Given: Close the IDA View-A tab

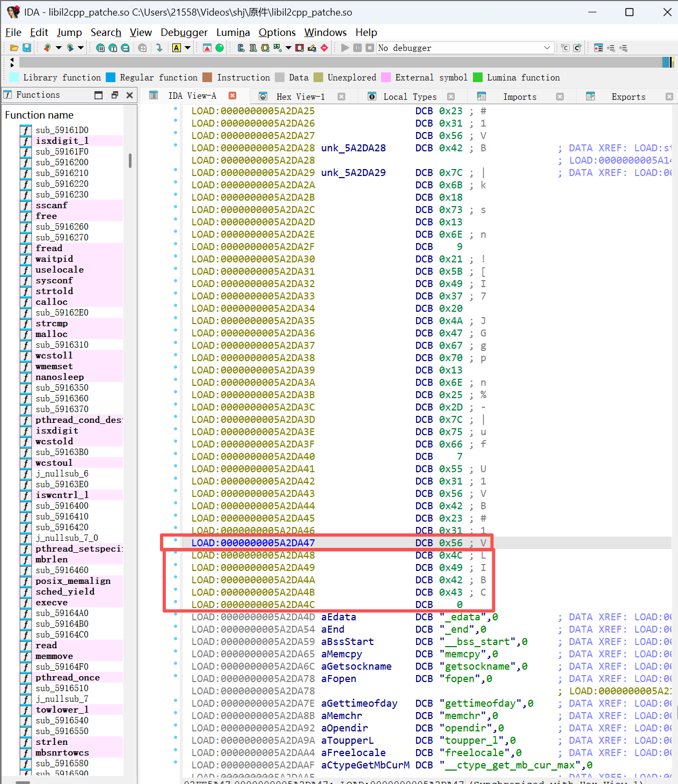Looking at the screenshot, I should pos(232,96).
